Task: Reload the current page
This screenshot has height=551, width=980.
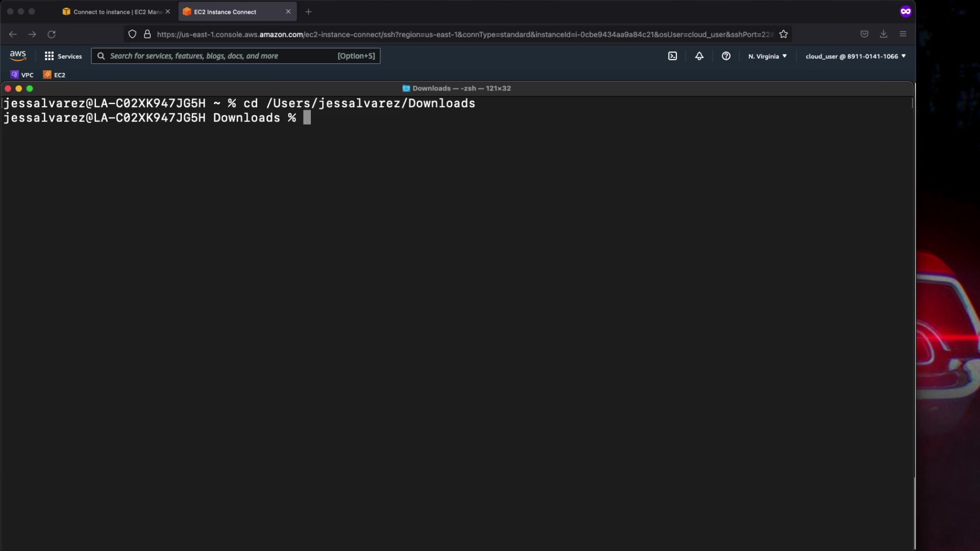Action: coord(52,34)
